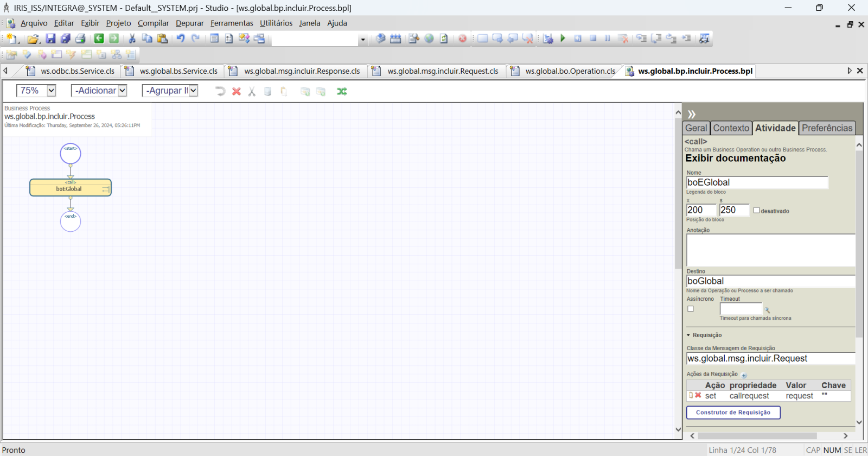Viewport: 868px width, 456px height.
Task: Click the Save icon in the toolbar
Action: click(x=50, y=39)
